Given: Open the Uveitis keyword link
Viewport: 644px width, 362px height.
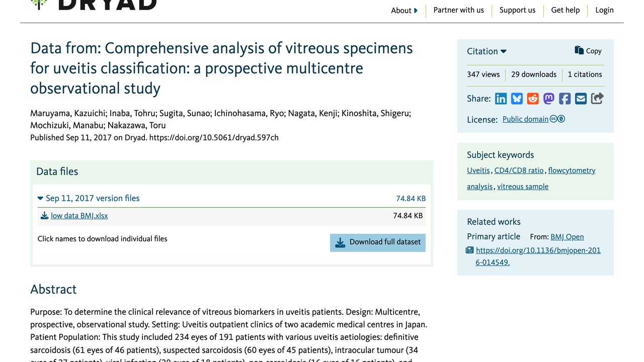Looking at the screenshot, I should click(x=478, y=170).
